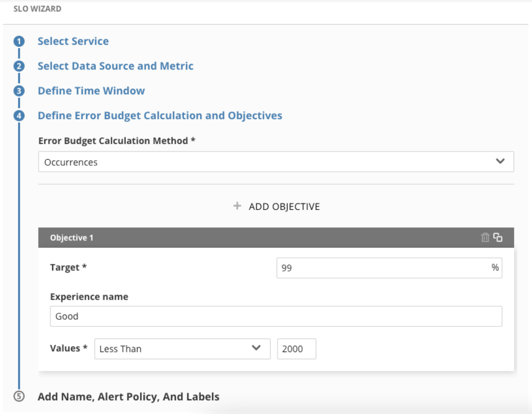The height and width of the screenshot is (414, 532).
Task: Click the plus icon beside Add Objective
Action: [237, 206]
